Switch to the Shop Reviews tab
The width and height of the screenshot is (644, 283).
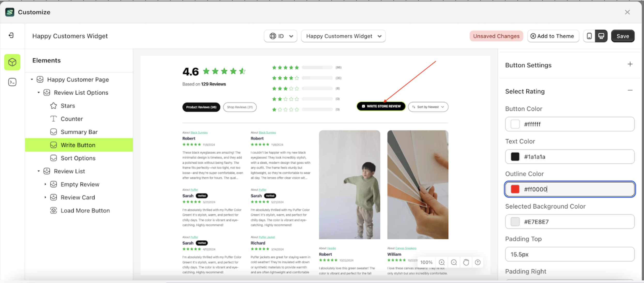tap(240, 107)
